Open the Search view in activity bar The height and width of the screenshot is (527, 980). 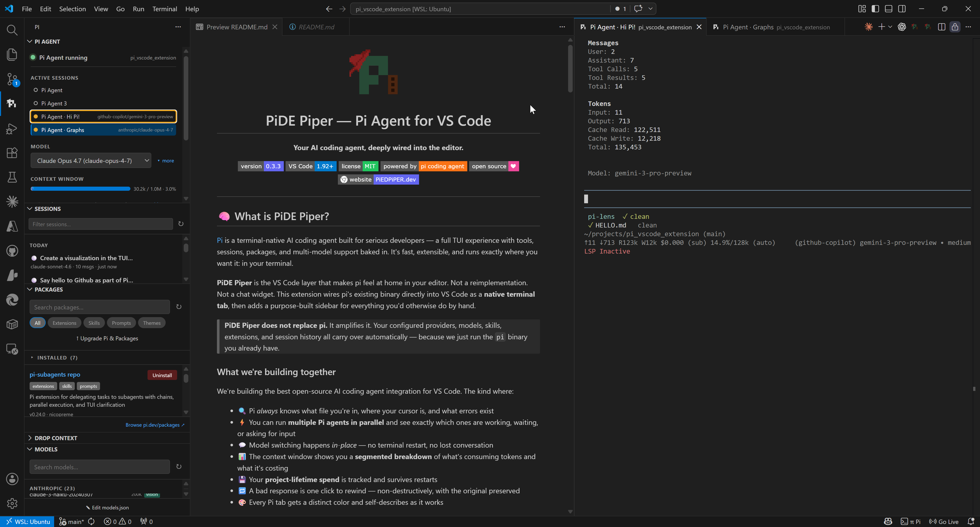point(12,30)
